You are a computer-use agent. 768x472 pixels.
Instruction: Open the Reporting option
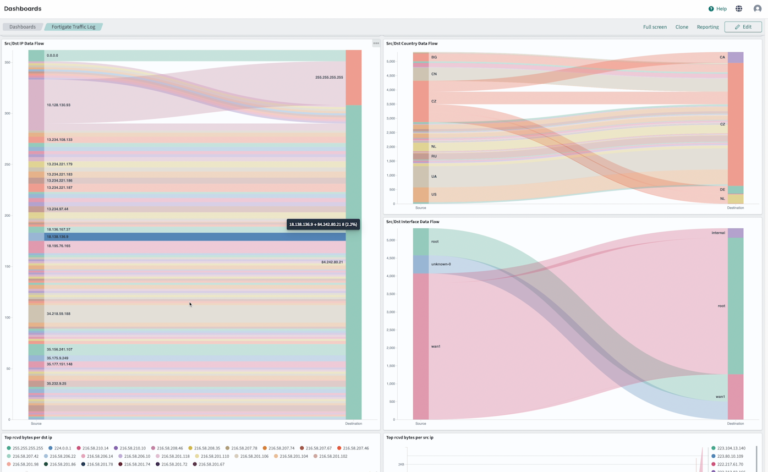click(708, 27)
